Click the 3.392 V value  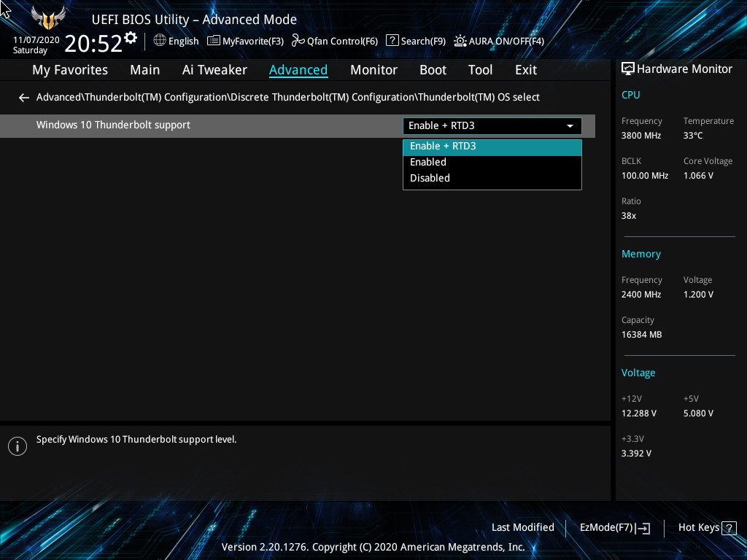coord(636,454)
